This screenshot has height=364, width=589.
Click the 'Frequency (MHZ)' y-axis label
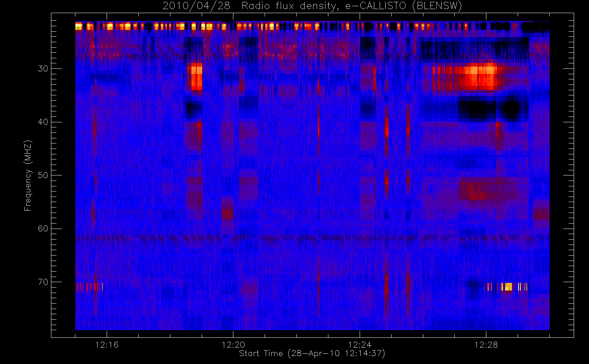coord(28,175)
